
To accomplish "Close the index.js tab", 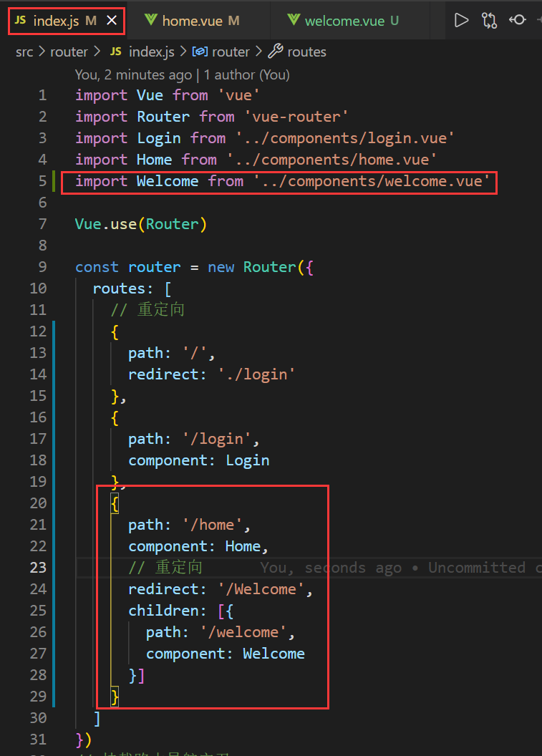I will tap(112, 21).
